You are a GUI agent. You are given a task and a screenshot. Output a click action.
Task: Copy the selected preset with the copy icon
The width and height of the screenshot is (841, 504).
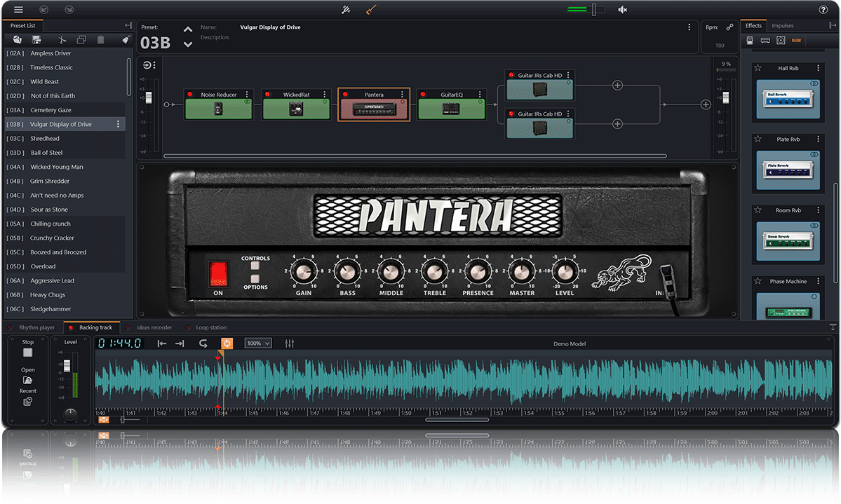[81, 39]
